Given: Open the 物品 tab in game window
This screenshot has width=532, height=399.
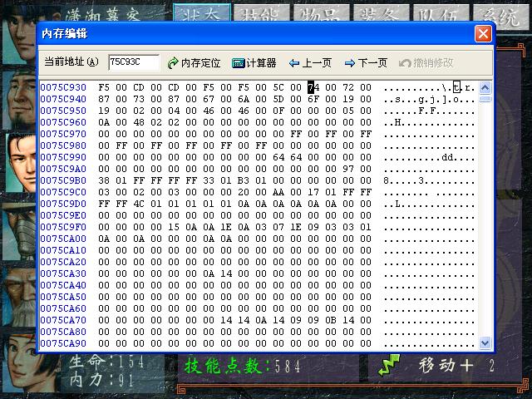Looking at the screenshot, I should 322,14.
